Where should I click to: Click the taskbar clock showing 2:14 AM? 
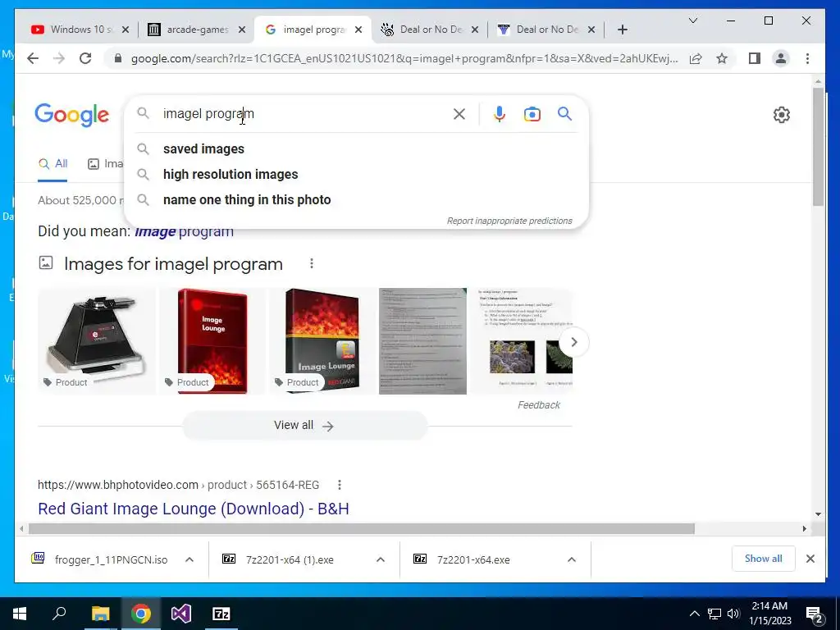[769, 614]
